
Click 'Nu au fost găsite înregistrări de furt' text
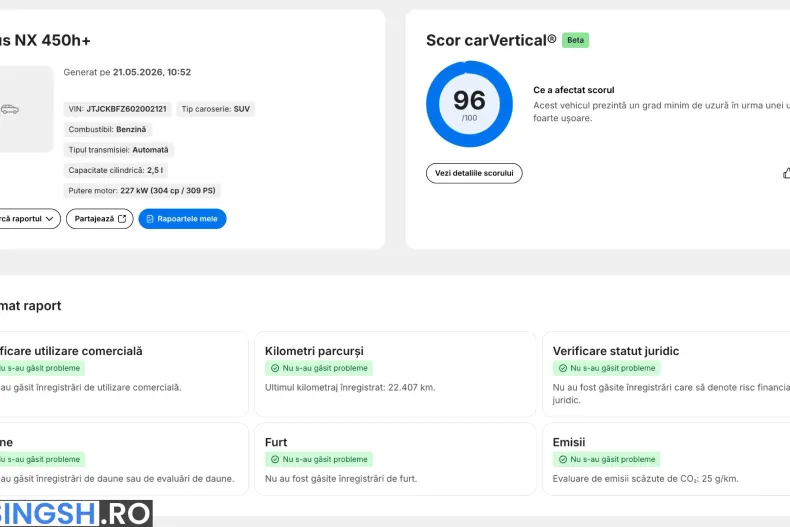[x=341, y=479]
